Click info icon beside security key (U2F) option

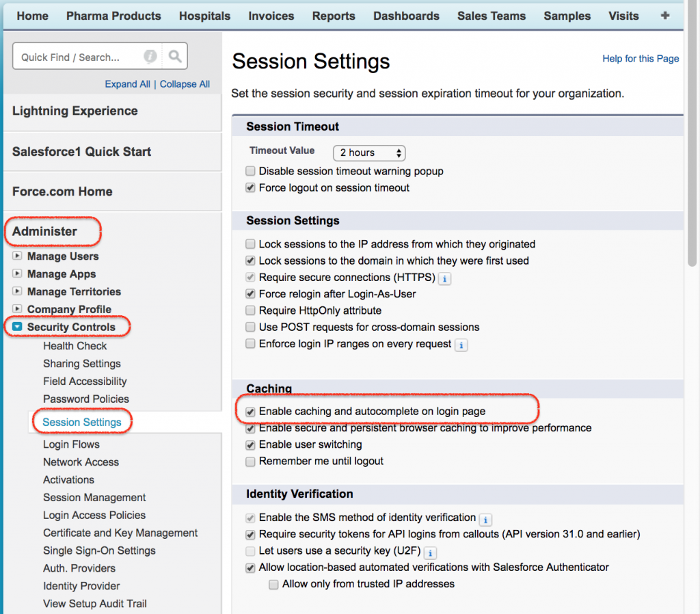point(430,552)
